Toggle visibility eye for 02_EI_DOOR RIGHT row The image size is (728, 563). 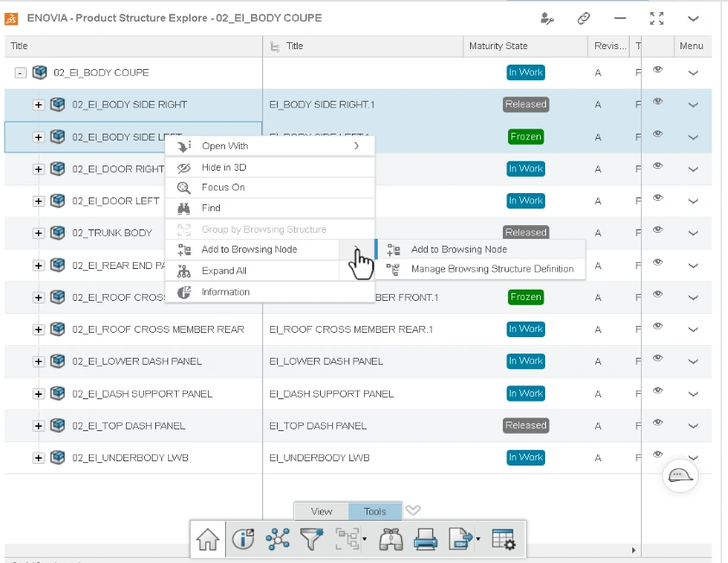[x=657, y=166]
